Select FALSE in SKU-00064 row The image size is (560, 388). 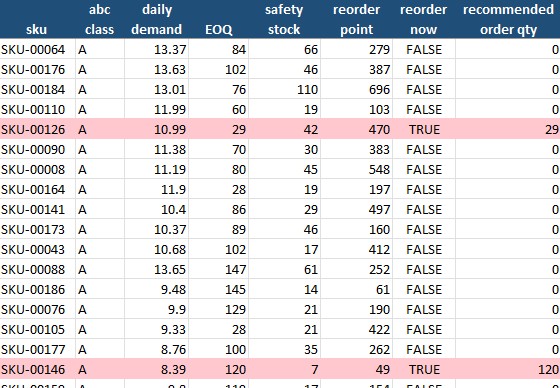tap(424, 49)
